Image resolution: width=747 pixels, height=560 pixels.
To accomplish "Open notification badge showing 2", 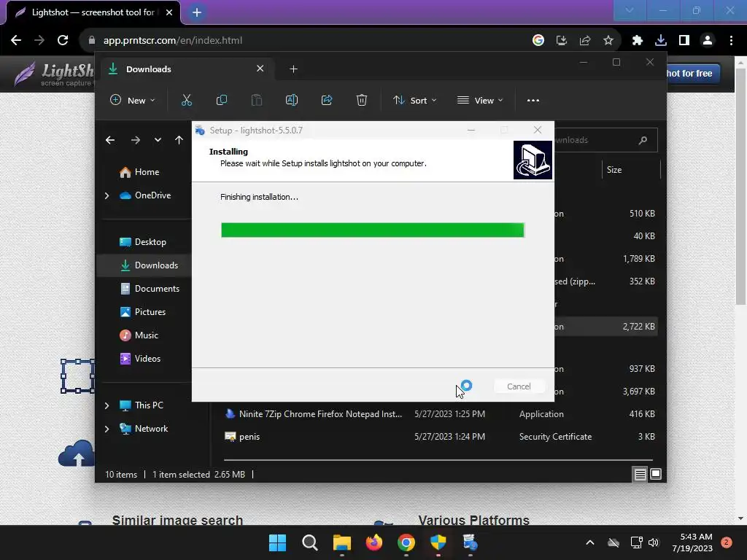I will click(x=727, y=542).
